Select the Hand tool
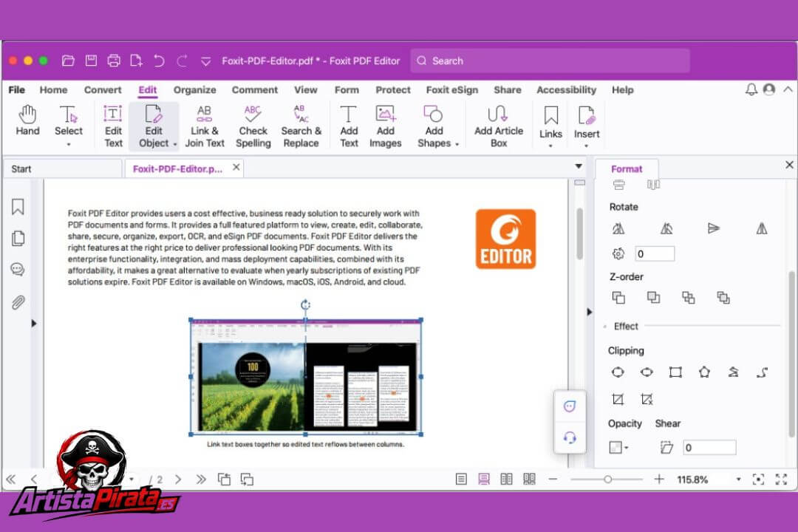Screen dimensions: 798x532 pyautogui.click(x=27, y=120)
